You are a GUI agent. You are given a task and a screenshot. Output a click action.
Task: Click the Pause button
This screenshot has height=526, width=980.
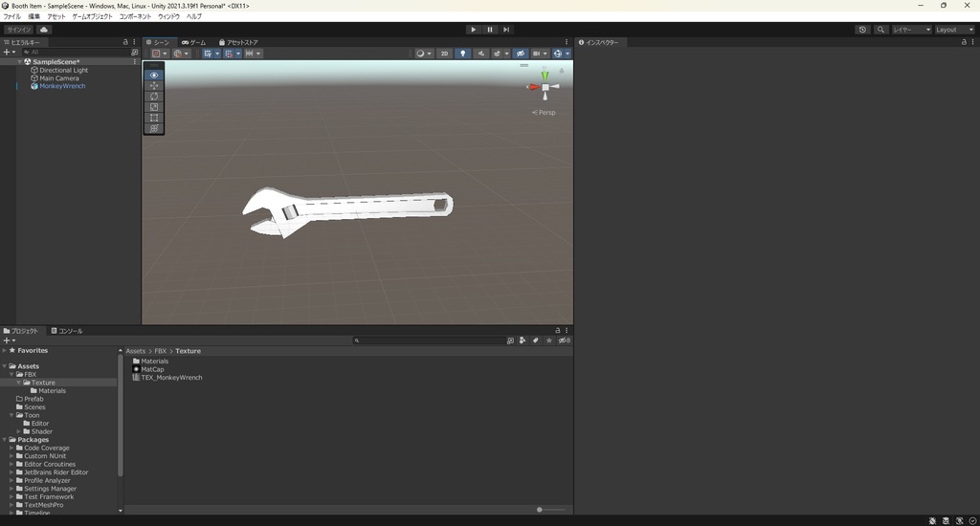coord(490,30)
